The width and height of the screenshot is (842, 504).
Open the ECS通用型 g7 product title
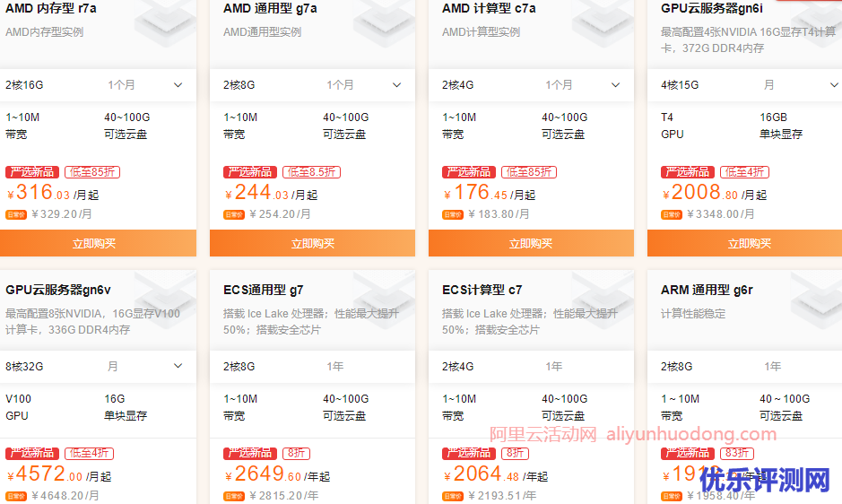click(264, 290)
